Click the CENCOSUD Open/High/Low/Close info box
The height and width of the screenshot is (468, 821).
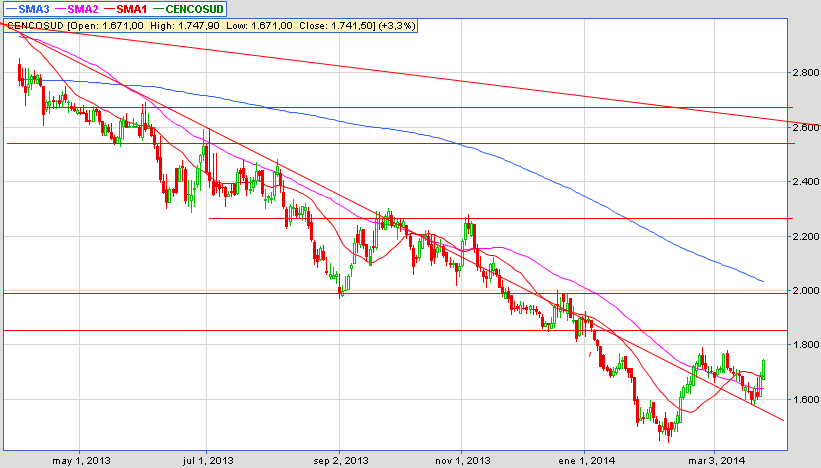[x=210, y=26]
